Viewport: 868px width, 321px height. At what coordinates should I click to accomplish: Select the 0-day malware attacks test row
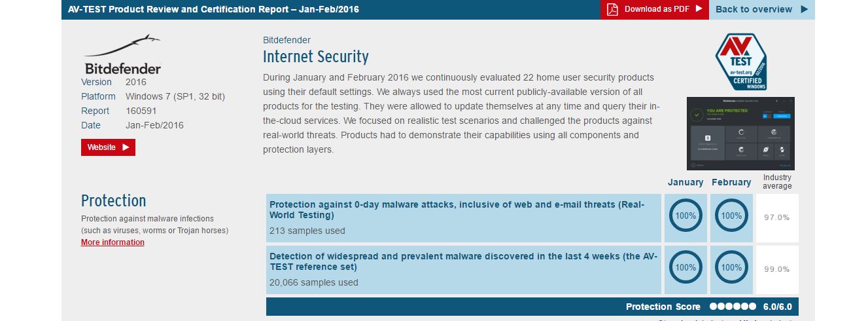464,217
